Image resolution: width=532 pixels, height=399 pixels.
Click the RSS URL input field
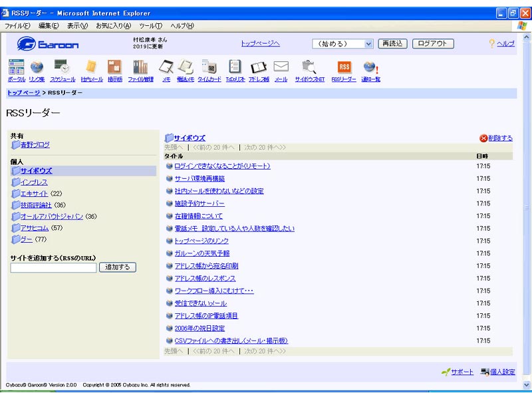point(53,267)
